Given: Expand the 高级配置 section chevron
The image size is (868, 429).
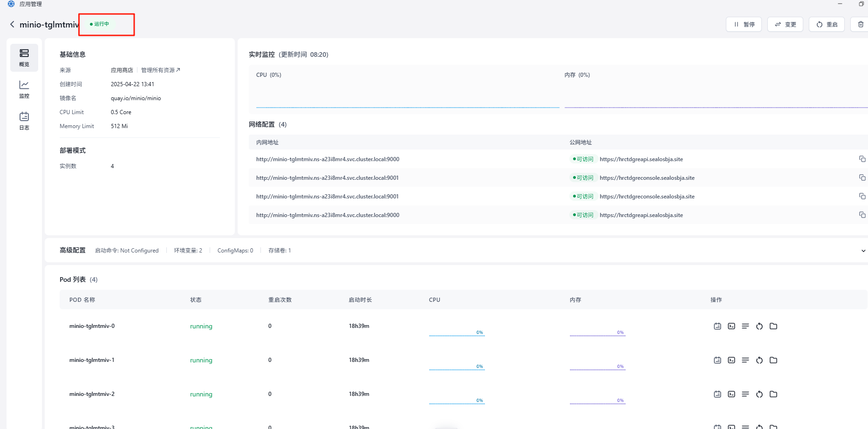Looking at the screenshot, I should tap(863, 251).
